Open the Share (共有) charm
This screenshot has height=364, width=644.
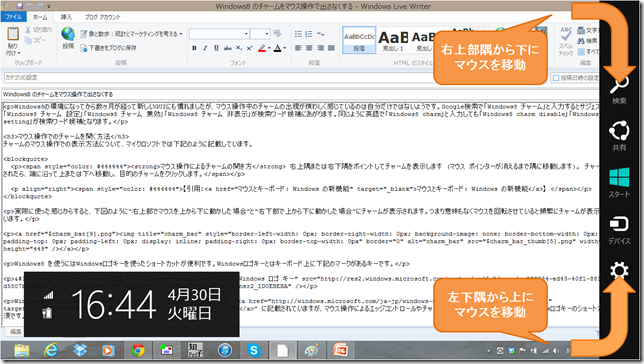[619, 136]
